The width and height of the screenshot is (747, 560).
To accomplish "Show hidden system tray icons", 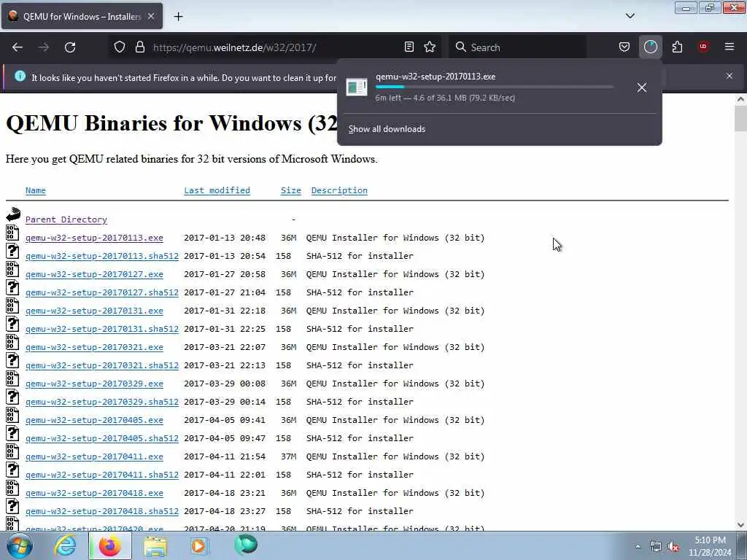I will (x=638, y=546).
